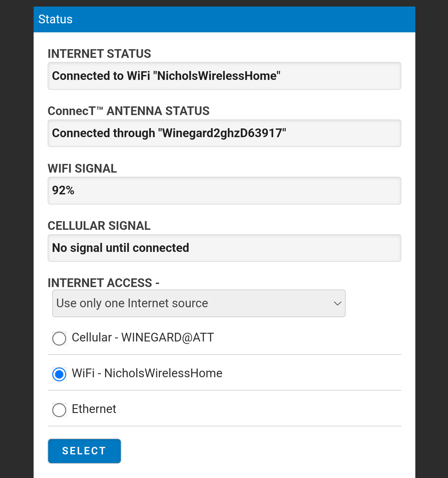
Task: Click the Internet Status field showing NicholsWirelessHome
Action: (x=224, y=76)
